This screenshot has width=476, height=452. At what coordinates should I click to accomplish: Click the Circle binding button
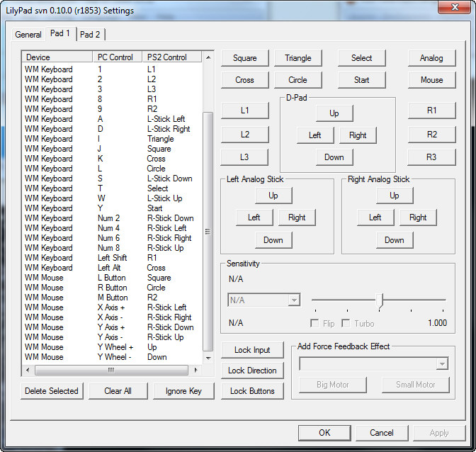pyautogui.click(x=297, y=80)
